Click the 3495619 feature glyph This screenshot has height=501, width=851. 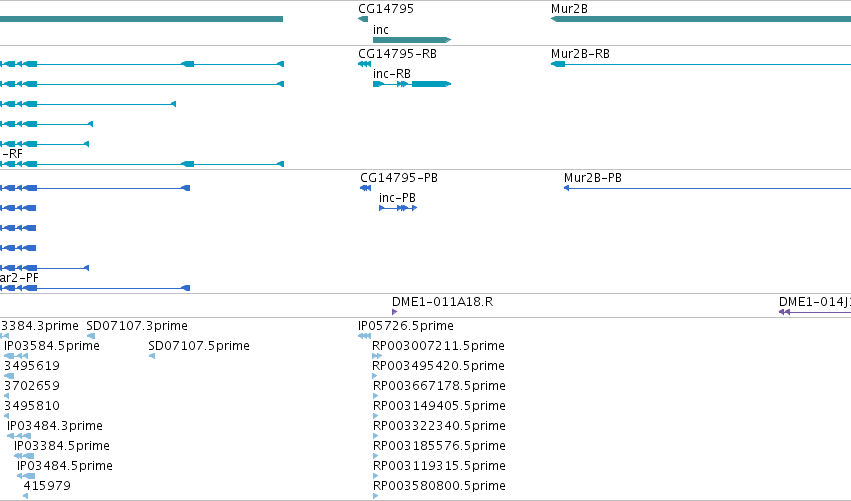9,376
